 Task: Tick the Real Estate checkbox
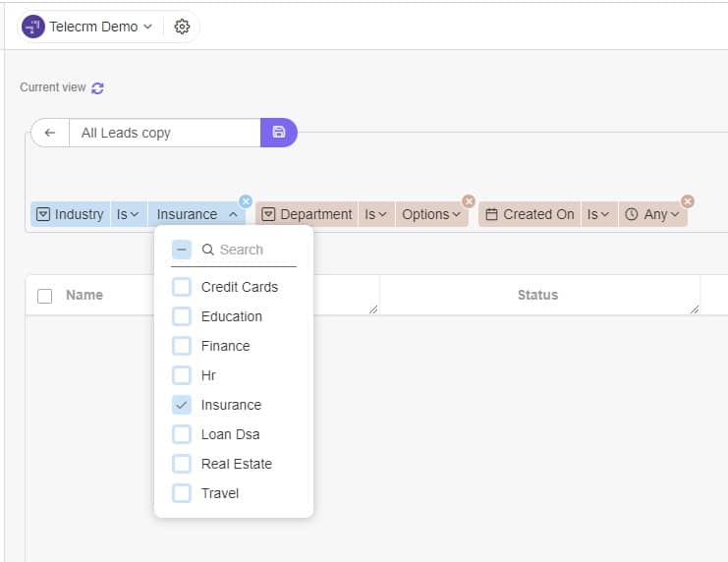click(x=182, y=464)
